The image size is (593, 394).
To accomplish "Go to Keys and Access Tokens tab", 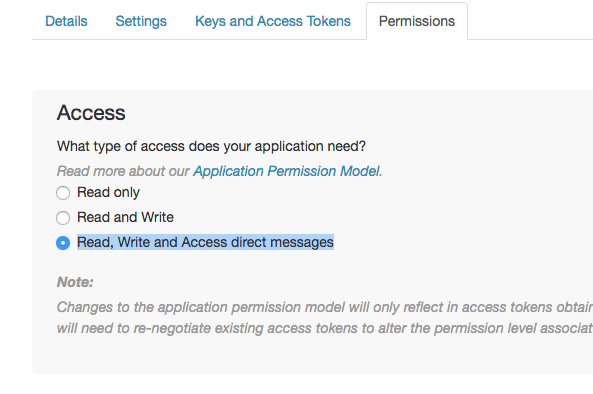I will (x=273, y=21).
